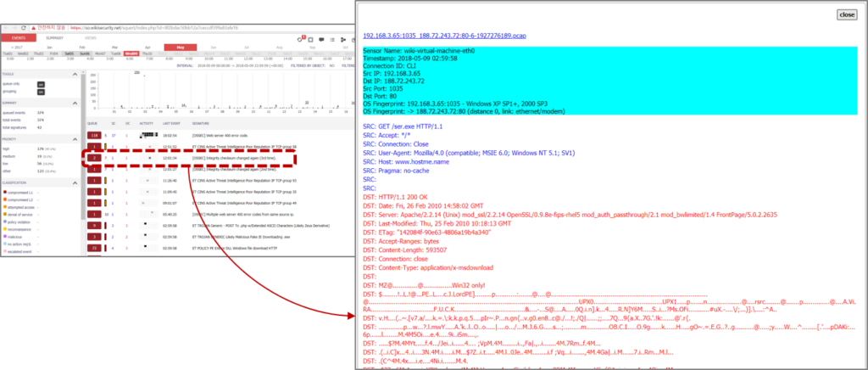
Task: Select the Wed09 day in timeline
Action: (x=131, y=53)
